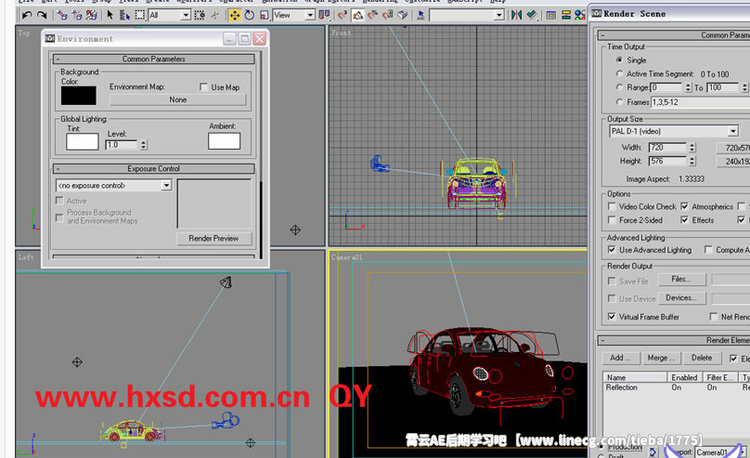Click the Level spinner arrows
Screen dimensions: 750x458
(143, 145)
